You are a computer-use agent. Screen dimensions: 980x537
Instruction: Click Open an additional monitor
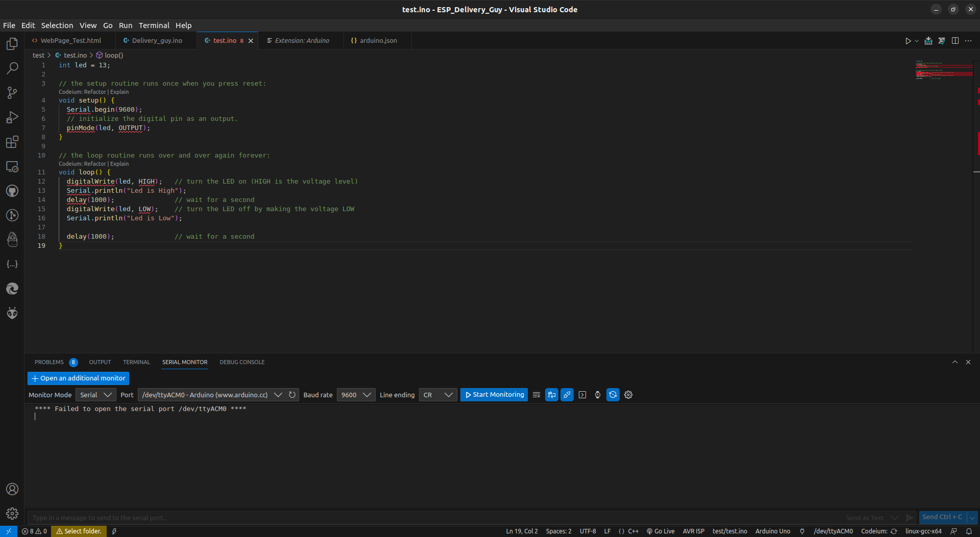pos(78,378)
